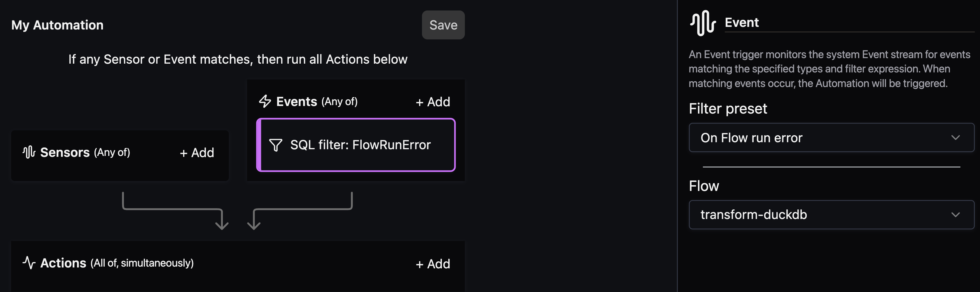Add a new Sensor trigger
This screenshot has width=980, height=292.
pyautogui.click(x=197, y=153)
